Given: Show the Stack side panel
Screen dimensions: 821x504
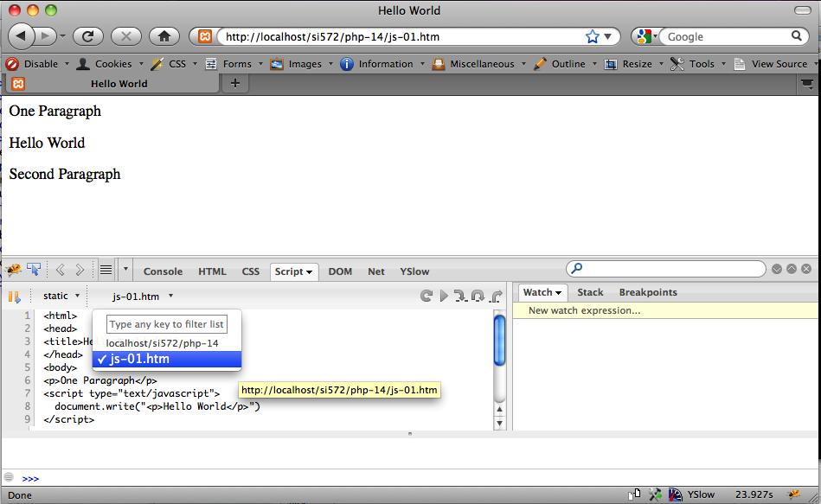Looking at the screenshot, I should click(590, 292).
